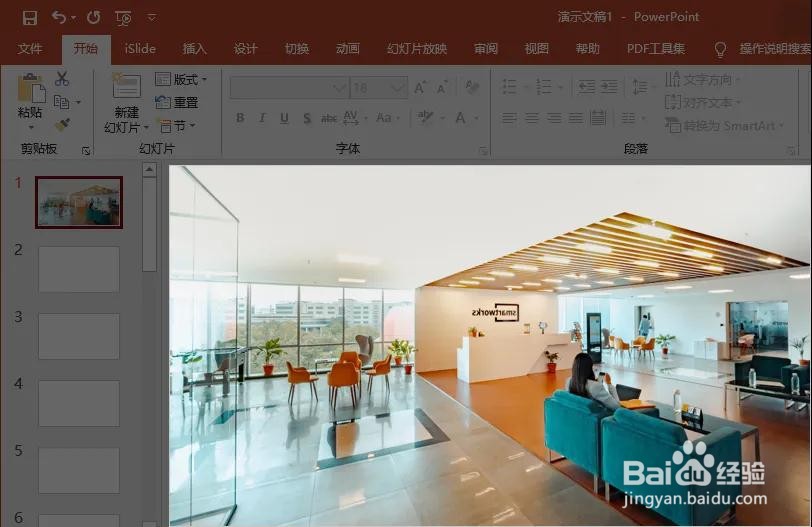This screenshot has height=527, width=812.
Task: Click the Clear All Formatting icon
Action: tap(472, 88)
